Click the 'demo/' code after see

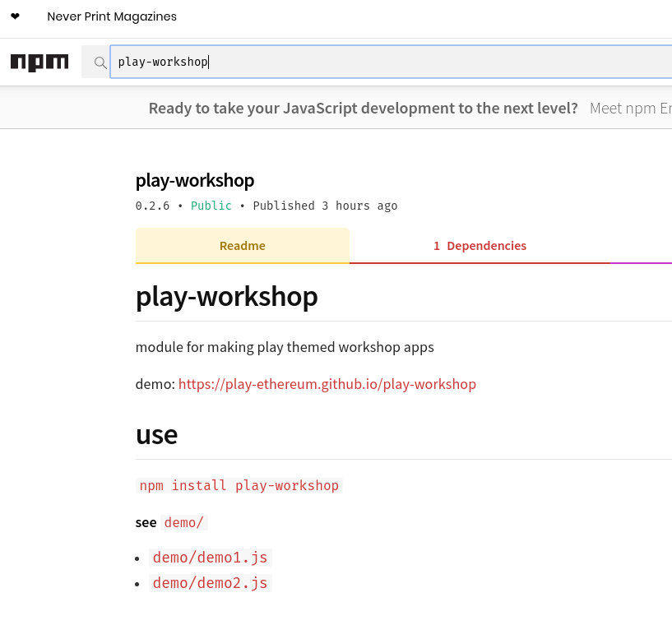tap(184, 523)
